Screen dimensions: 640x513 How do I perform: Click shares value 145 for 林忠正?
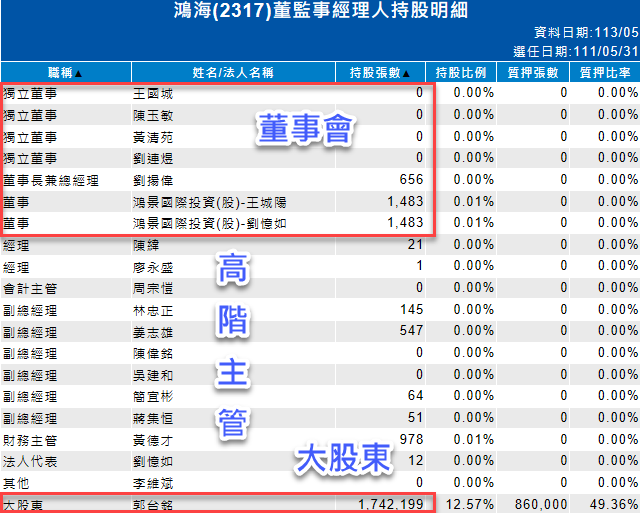[411, 309]
